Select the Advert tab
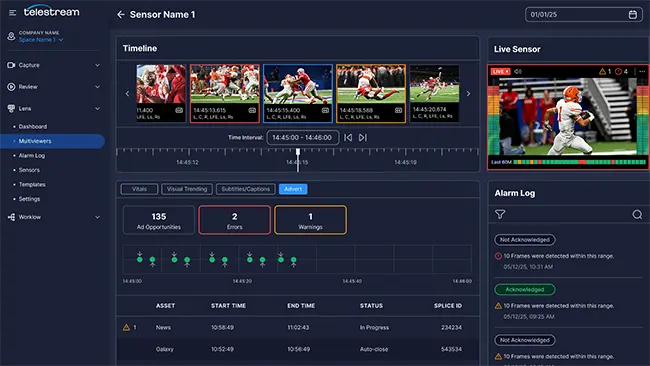The image size is (650, 366). (x=293, y=189)
